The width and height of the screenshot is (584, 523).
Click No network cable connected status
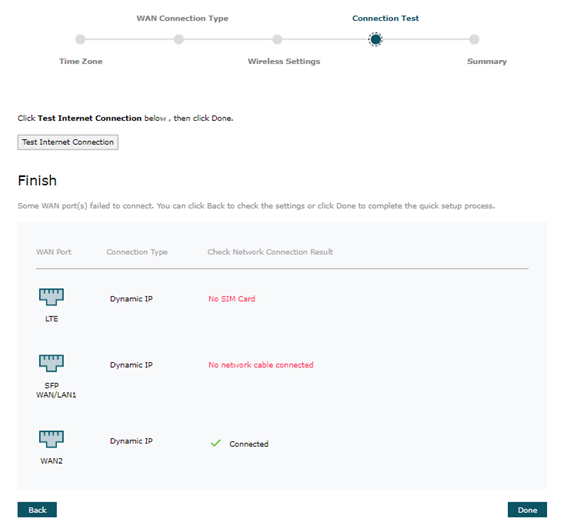pyautogui.click(x=261, y=365)
